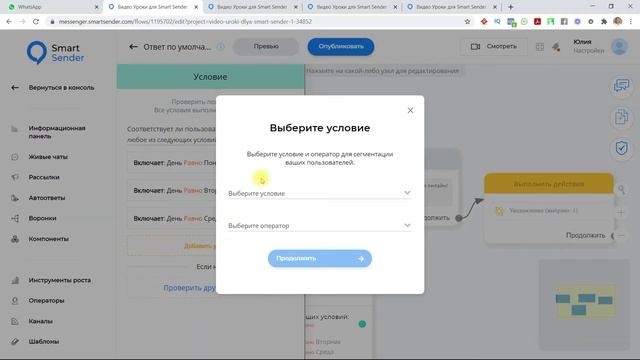Viewport: 640px width, 360px height.
Task: Click the growth tools chart icon
Action: coord(15,280)
